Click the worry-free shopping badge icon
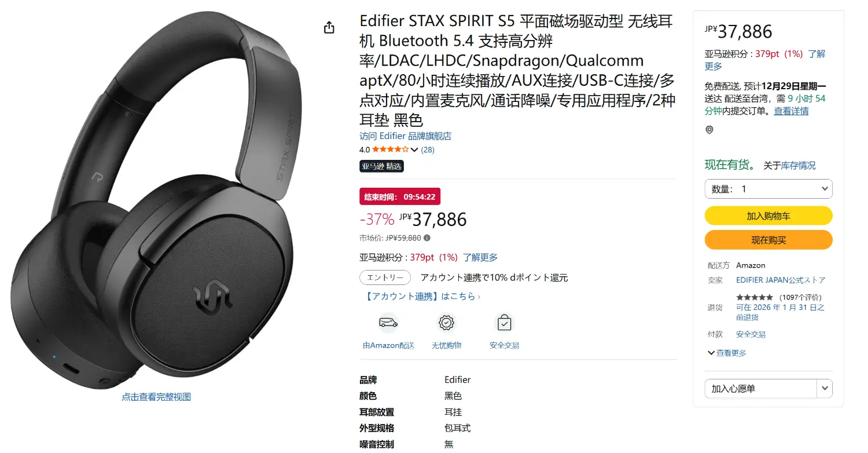This screenshot has width=868, height=453. (446, 322)
